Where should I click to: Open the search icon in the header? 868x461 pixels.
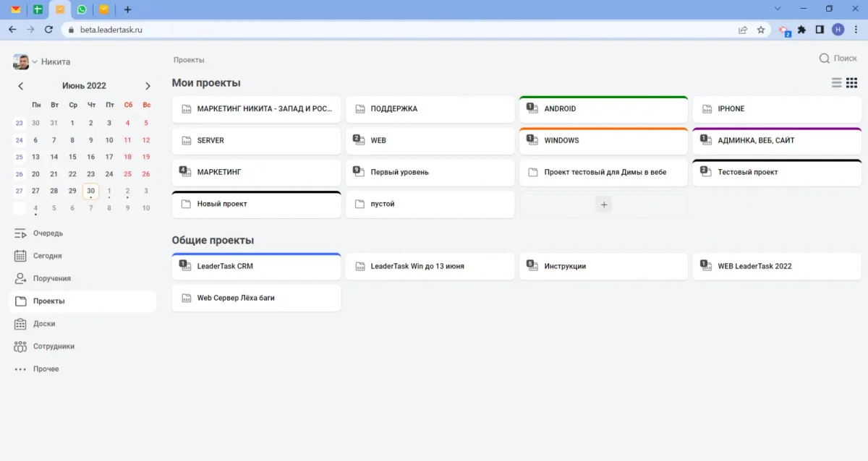tap(824, 59)
